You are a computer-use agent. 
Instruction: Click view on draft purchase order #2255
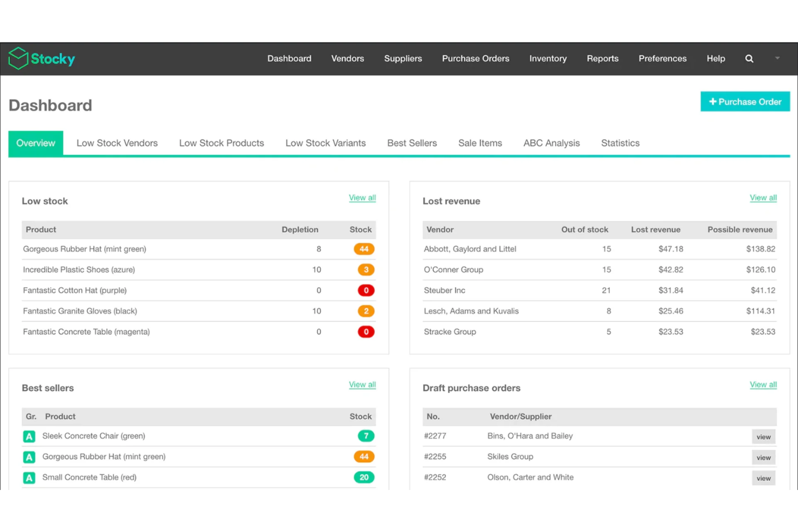763,457
